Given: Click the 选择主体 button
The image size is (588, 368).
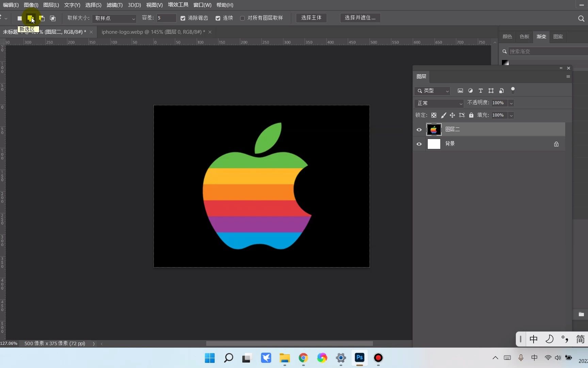Looking at the screenshot, I should point(311,18).
